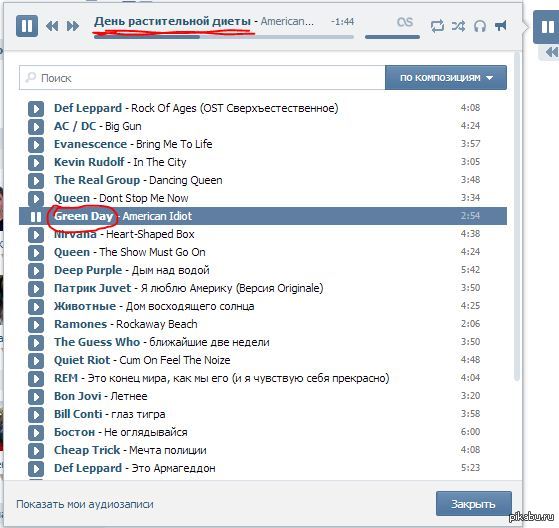Open The Guess Who artist link

coord(97,342)
